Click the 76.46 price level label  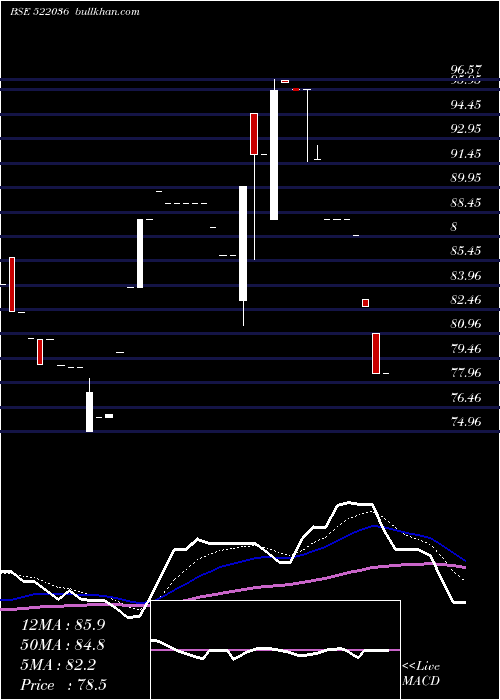point(466,397)
